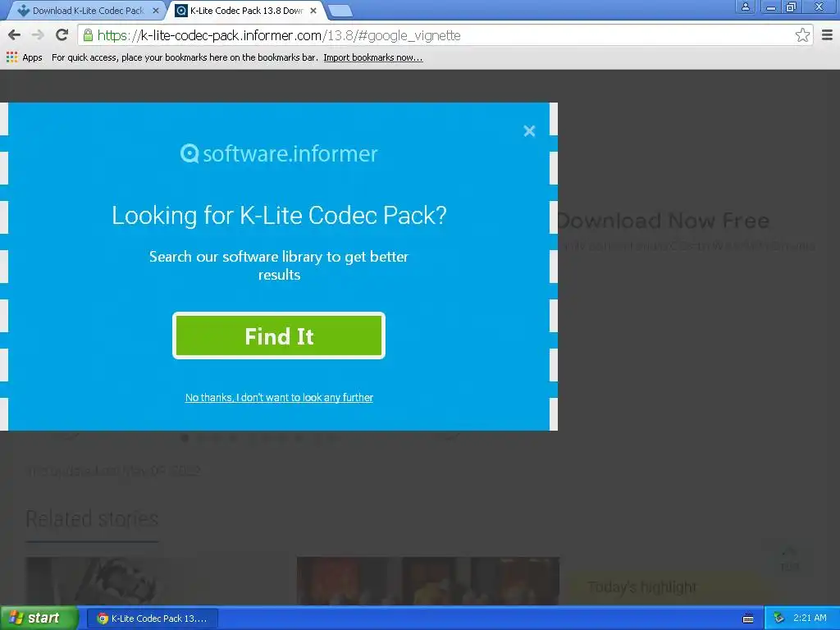Click the Chrome user profile icon
Viewport: 840px width, 630px height.
click(x=745, y=7)
